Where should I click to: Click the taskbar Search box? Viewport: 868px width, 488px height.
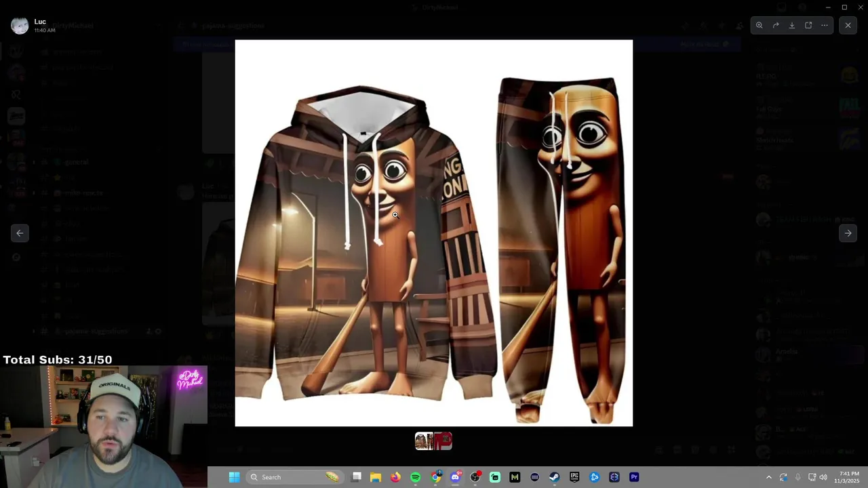[x=295, y=477]
